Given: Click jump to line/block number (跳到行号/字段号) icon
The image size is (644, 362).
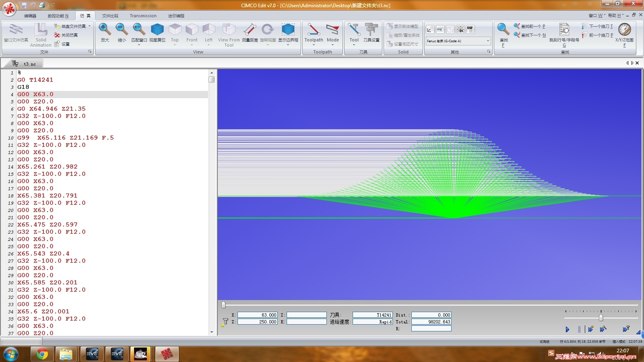Looking at the screenshot, I should click(564, 29).
